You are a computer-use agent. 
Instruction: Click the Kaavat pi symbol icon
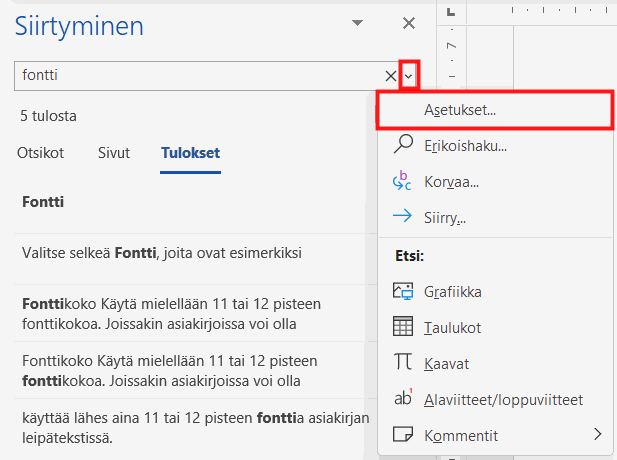tap(403, 361)
